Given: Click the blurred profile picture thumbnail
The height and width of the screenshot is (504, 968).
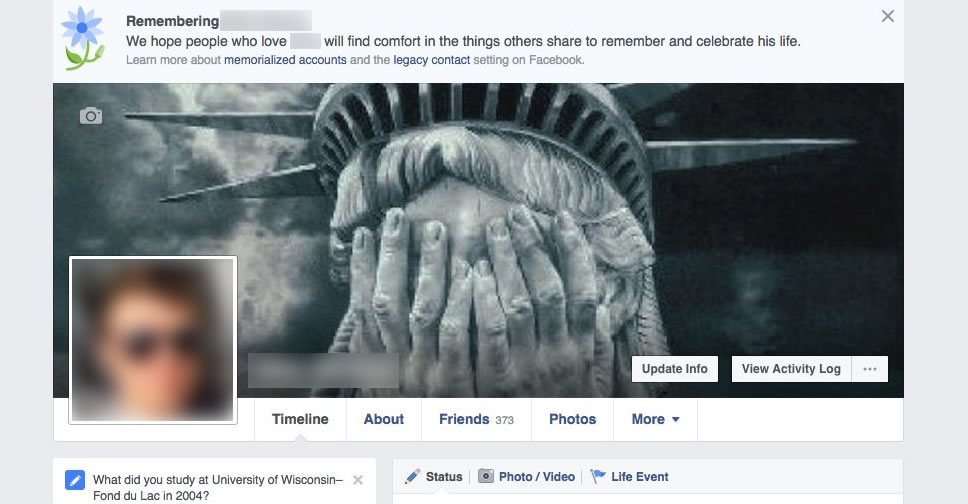Looking at the screenshot, I should pyautogui.click(x=153, y=340).
